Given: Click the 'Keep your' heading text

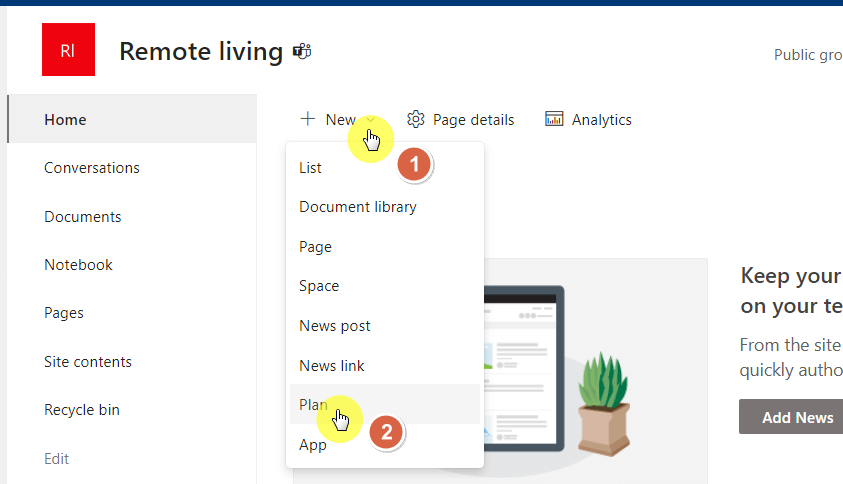Looking at the screenshot, I should [791, 275].
